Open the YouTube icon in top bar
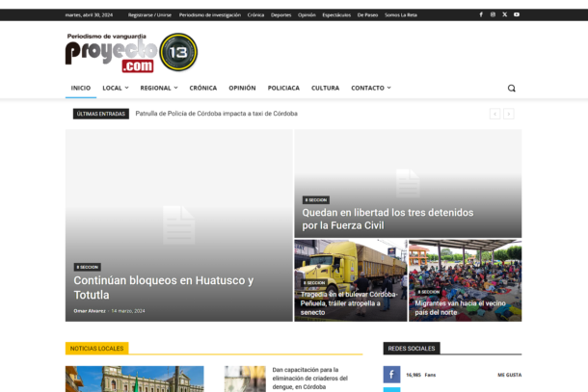This screenshot has width=588, height=392. 517,14
